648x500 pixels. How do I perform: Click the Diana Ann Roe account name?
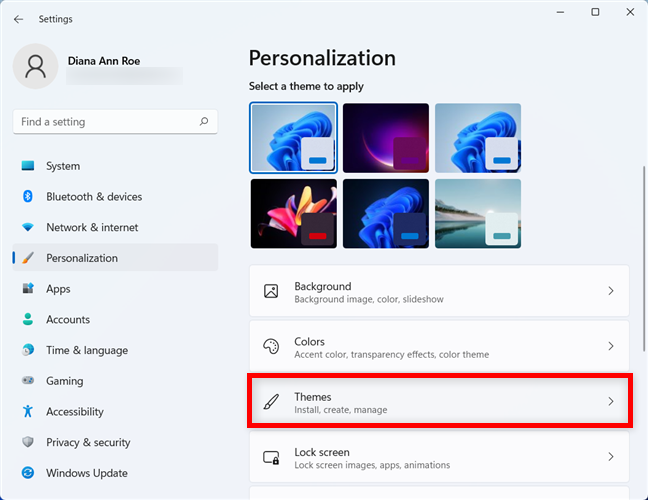104,61
